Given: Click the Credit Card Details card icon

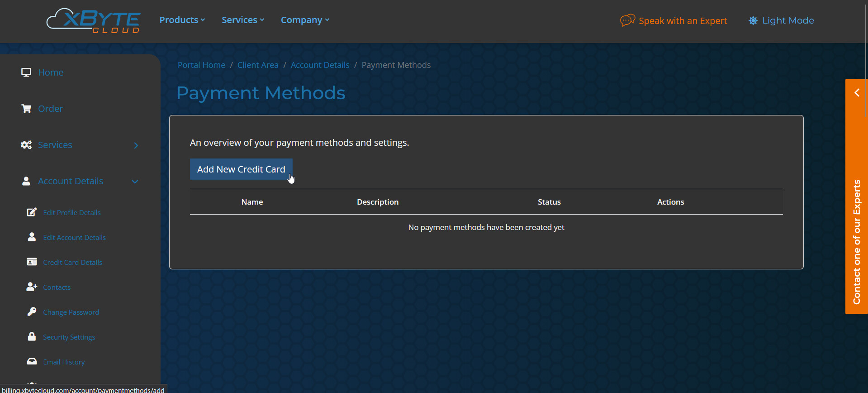Looking at the screenshot, I should point(32,262).
